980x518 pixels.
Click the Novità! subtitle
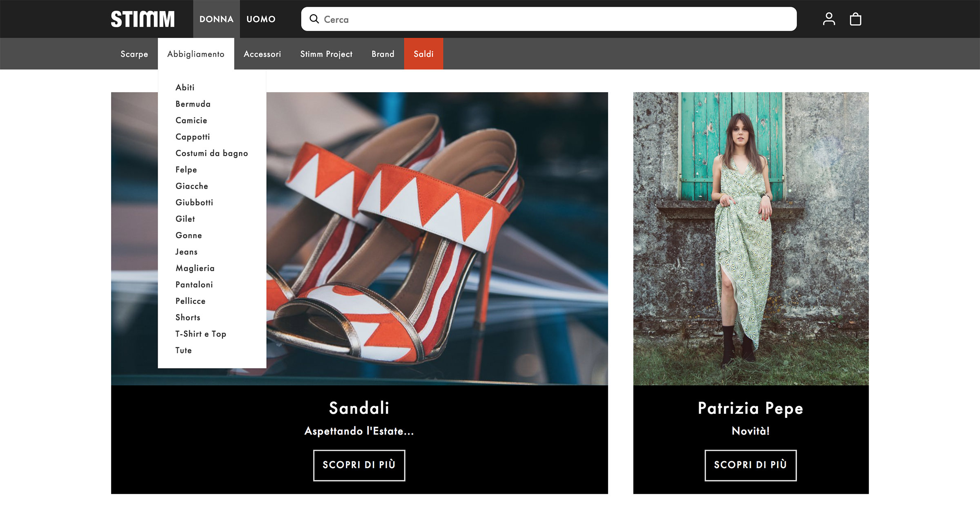tap(751, 431)
